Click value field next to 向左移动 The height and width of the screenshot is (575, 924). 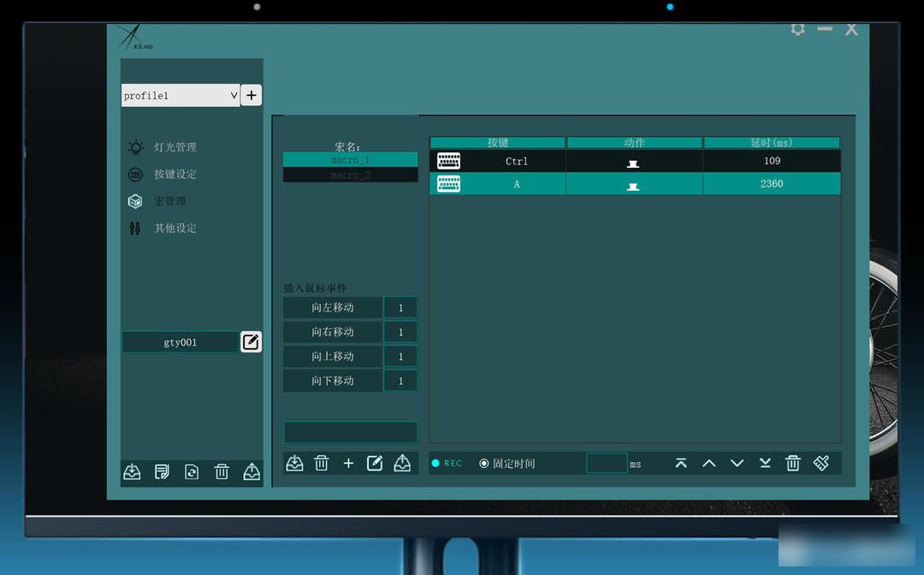(x=400, y=307)
